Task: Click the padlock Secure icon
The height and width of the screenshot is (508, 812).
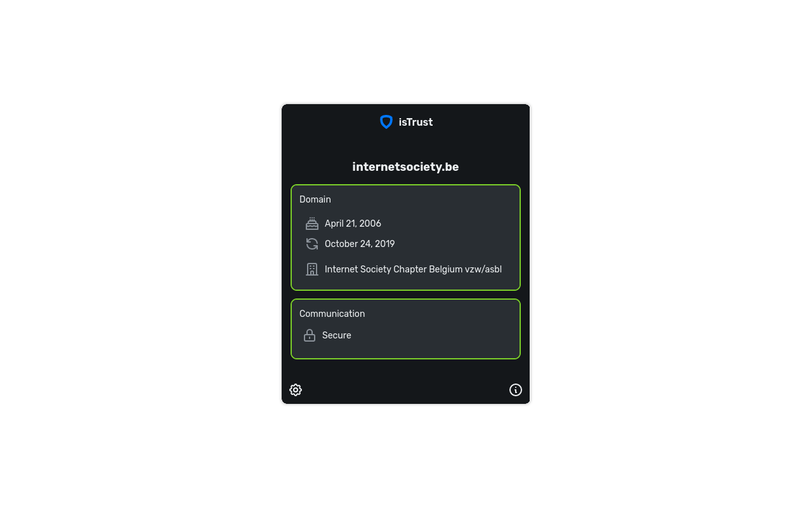Action: pos(310,335)
